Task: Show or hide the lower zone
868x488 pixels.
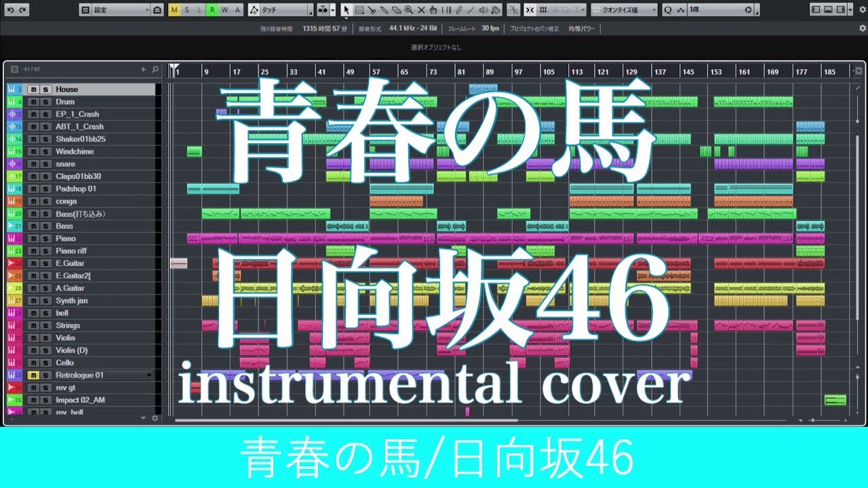Action: (x=827, y=10)
